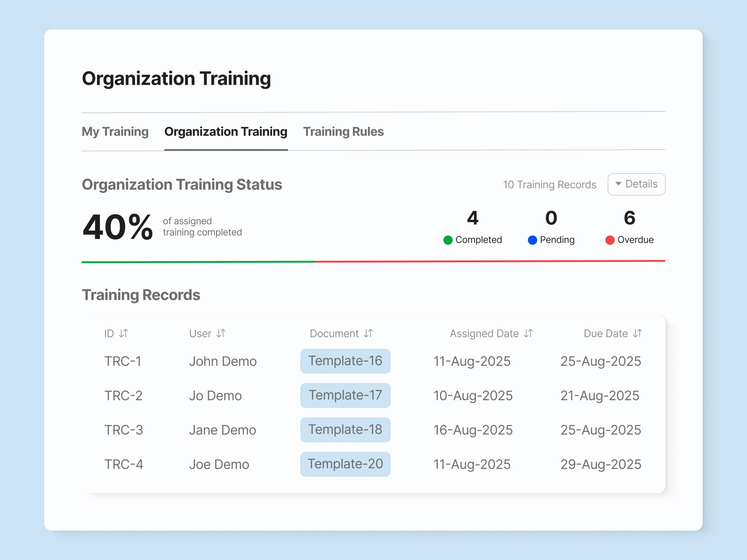This screenshot has width=747, height=560.
Task: Click the green Completed status dot
Action: [x=448, y=240]
